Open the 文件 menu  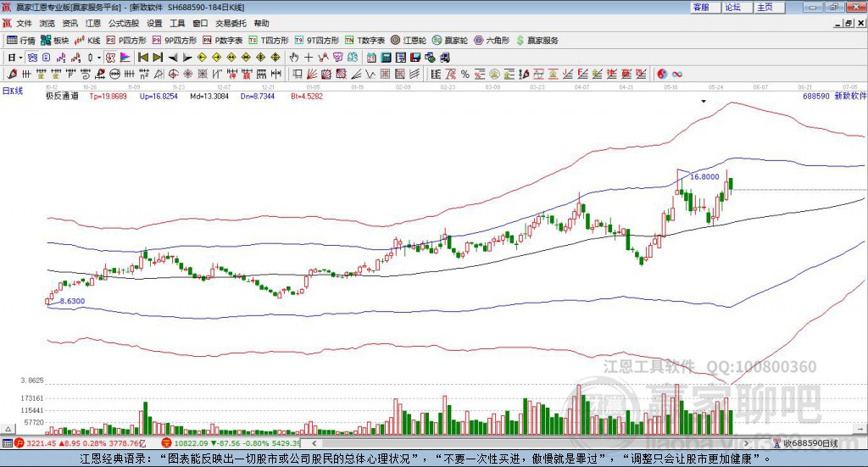[x=24, y=23]
